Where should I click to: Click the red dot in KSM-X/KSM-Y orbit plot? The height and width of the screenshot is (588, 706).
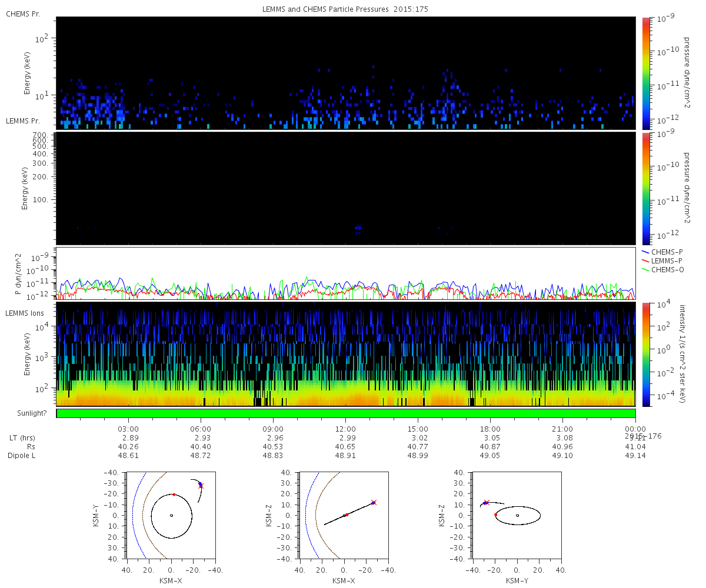tap(174, 495)
